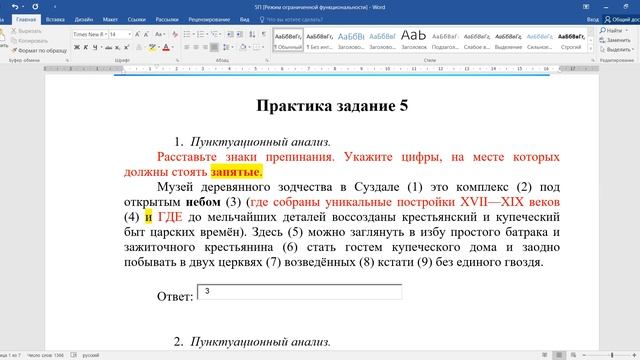The image size is (640, 360).
Task: Sort selected text
Action: coord(252,34)
